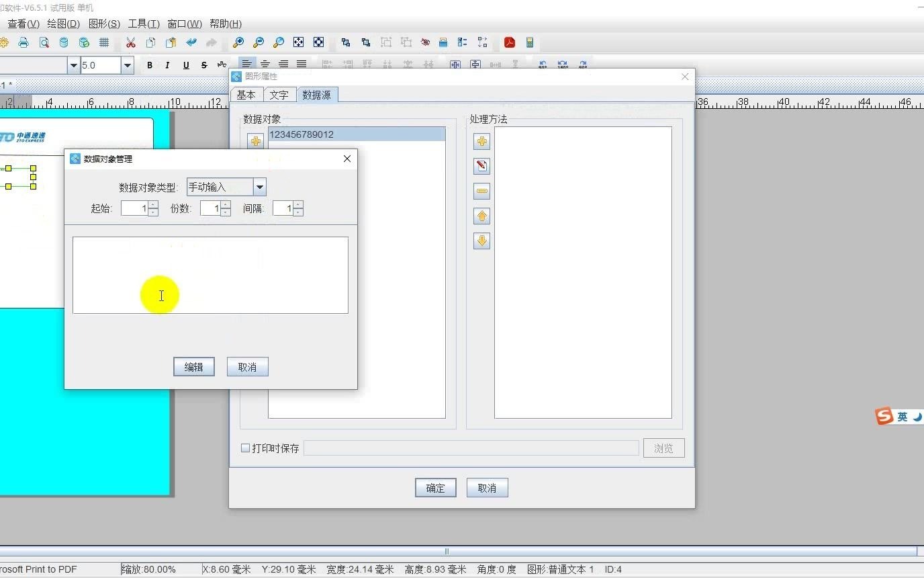
Task: Select data object row 123456789012
Action: [x=357, y=134]
